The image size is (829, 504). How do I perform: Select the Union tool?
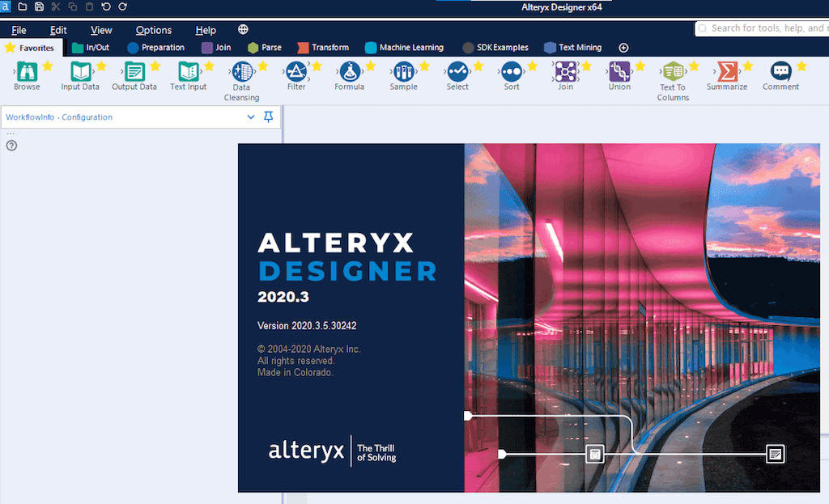[x=619, y=75]
